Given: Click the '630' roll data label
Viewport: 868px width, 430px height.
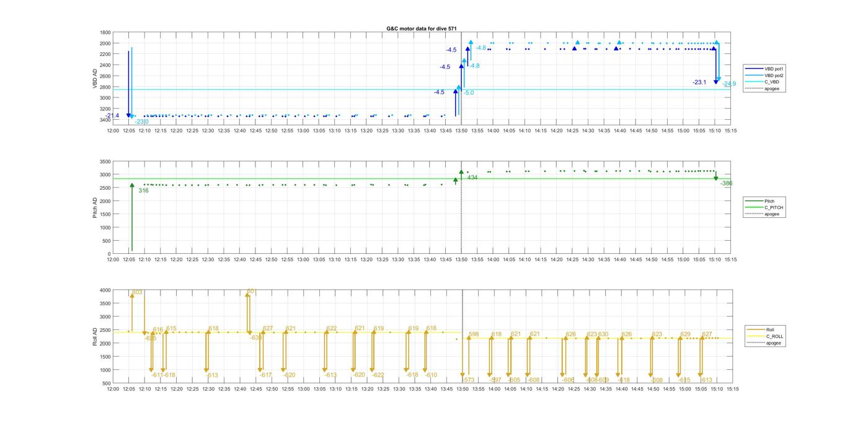Looking at the screenshot, I should pos(603,334).
